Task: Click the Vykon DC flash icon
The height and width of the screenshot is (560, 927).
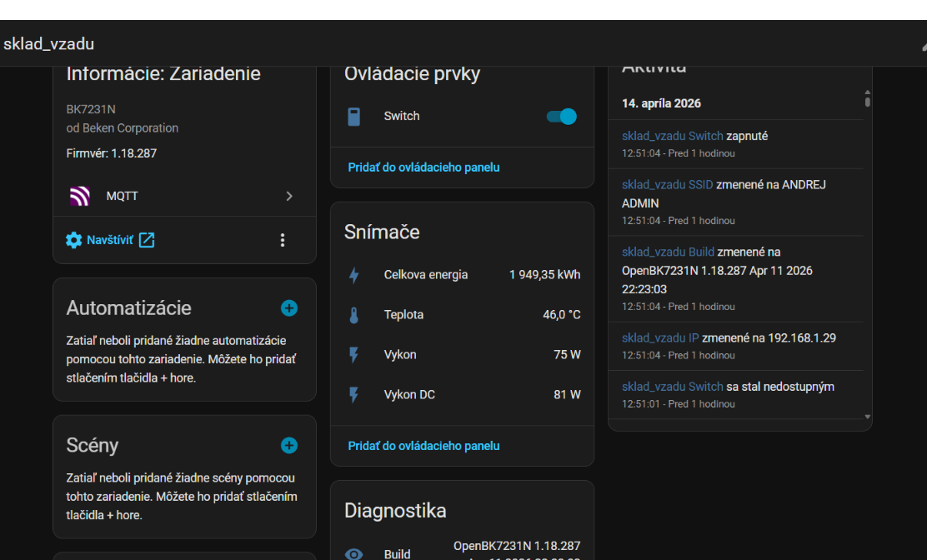Action: (353, 395)
